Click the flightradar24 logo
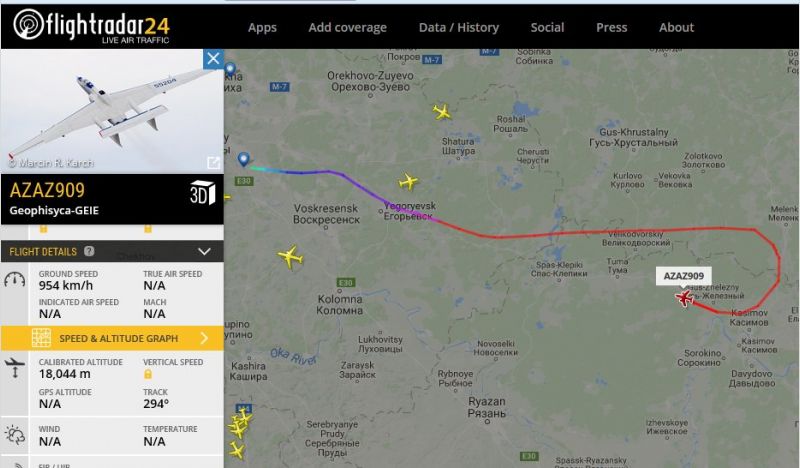Image resolution: width=800 pixels, height=468 pixels. click(92, 26)
